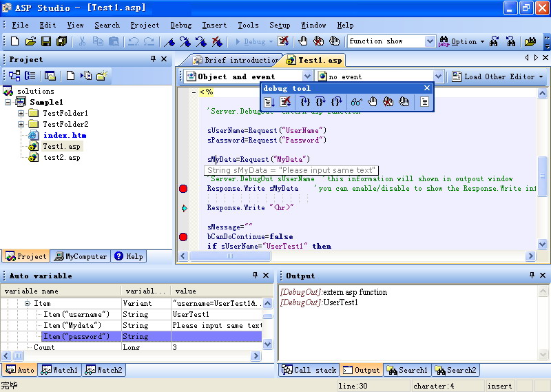Open index.htm in the project tree
551x392 pixels.
point(64,135)
